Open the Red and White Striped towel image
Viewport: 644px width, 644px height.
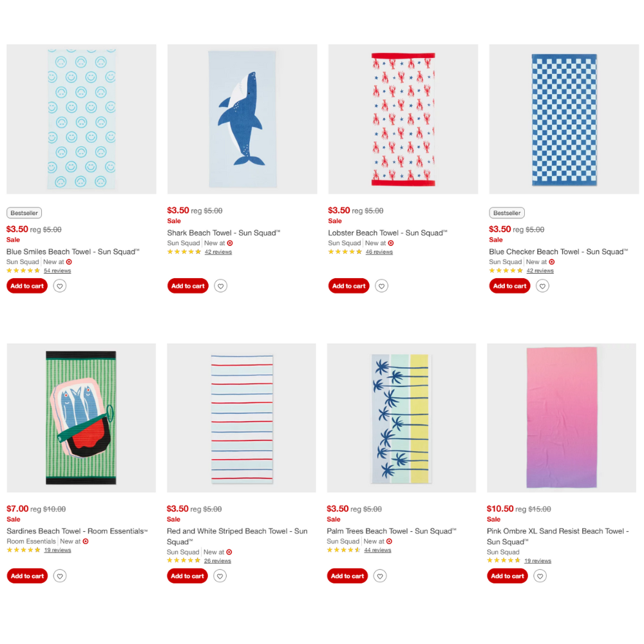point(241,418)
